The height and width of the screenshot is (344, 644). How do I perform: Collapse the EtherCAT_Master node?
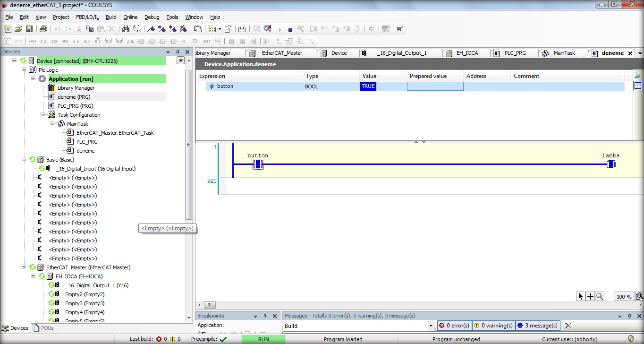24,267
